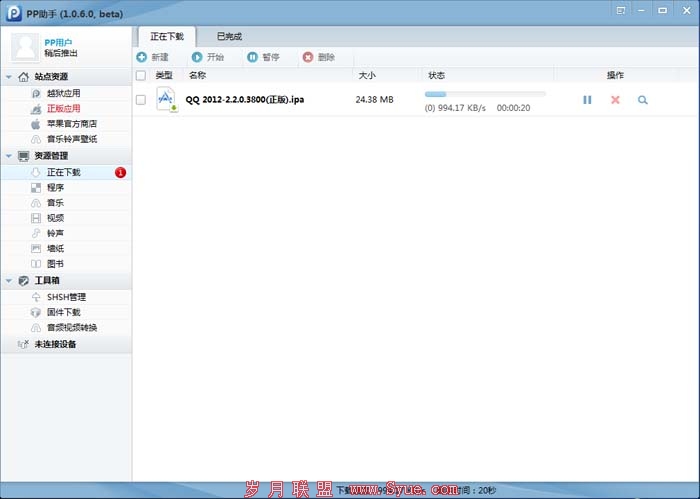This screenshot has width=700, height=499.
Task: Click the Apple logo icon for 苹果官方商店
Action: point(36,124)
